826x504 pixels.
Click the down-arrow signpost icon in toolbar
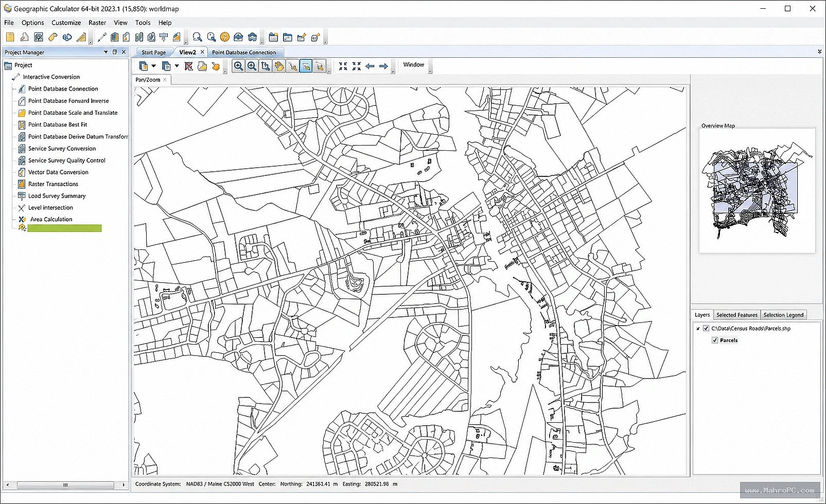[164, 37]
